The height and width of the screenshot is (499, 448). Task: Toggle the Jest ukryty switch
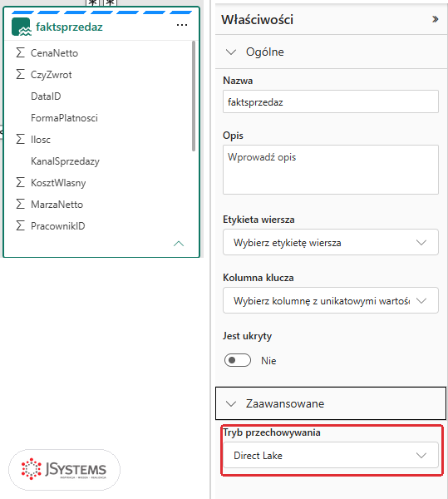pyautogui.click(x=238, y=360)
